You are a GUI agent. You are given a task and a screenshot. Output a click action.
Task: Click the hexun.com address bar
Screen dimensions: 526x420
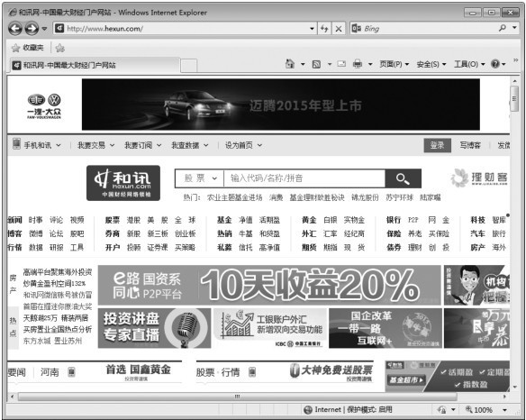[x=185, y=29]
